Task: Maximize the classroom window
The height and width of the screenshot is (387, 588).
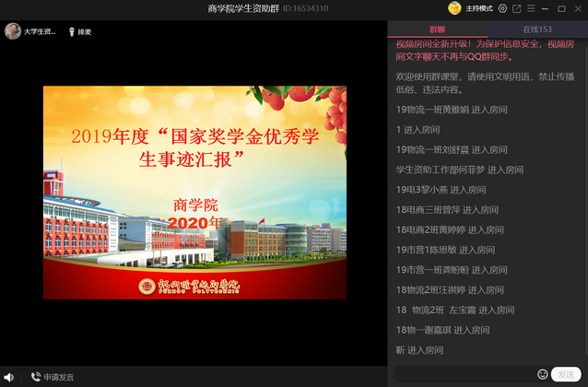Action: coord(560,8)
